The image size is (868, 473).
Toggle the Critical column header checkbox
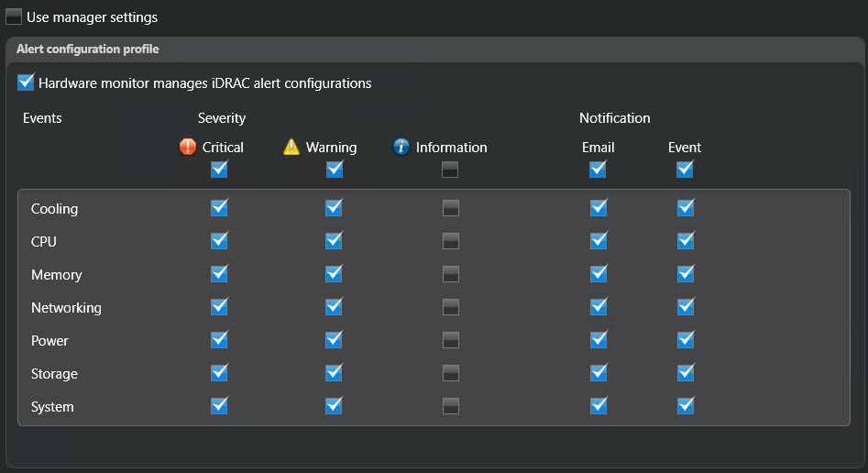pos(219,169)
